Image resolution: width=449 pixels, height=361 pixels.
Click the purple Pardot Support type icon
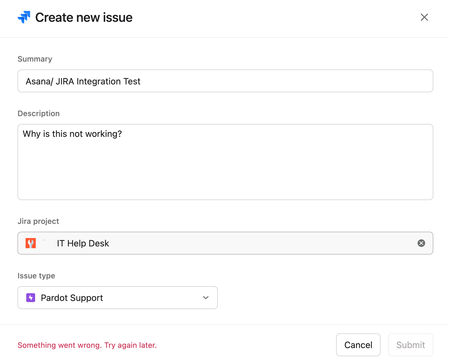31,298
